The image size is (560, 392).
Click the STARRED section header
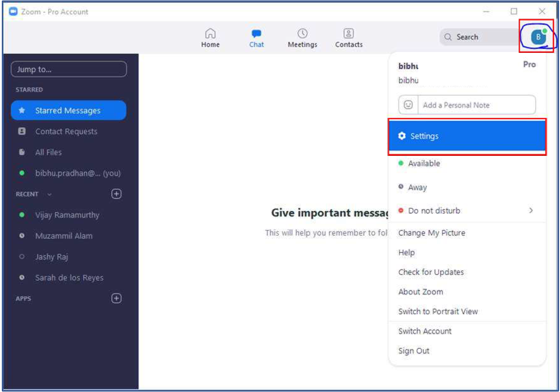(29, 90)
